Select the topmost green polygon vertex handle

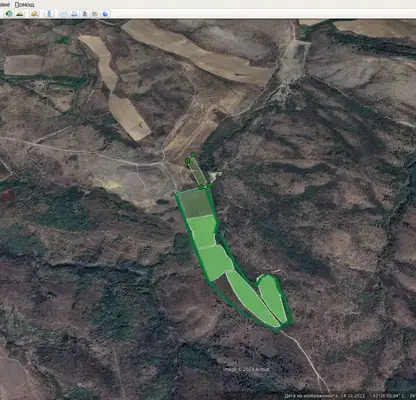(x=193, y=154)
